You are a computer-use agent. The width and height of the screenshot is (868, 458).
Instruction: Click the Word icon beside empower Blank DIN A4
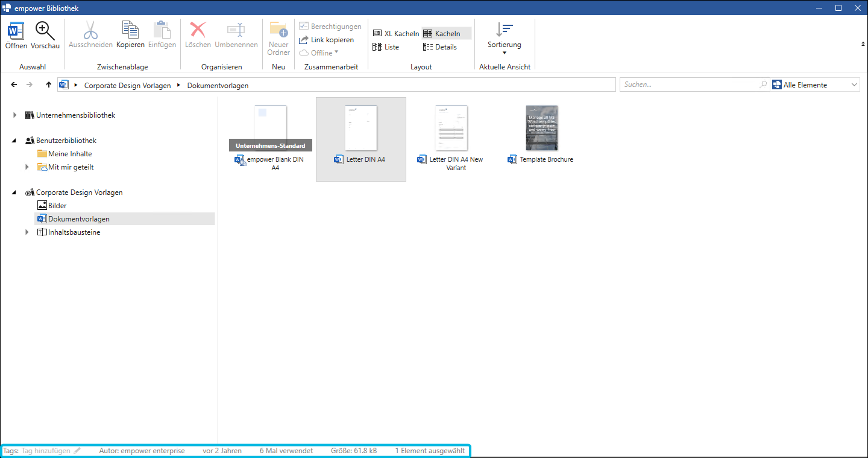pyautogui.click(x=240, y=160)
